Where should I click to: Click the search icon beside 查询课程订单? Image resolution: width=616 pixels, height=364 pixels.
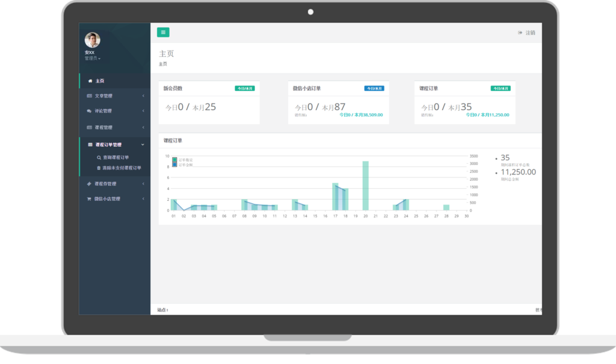click(99, 158)
